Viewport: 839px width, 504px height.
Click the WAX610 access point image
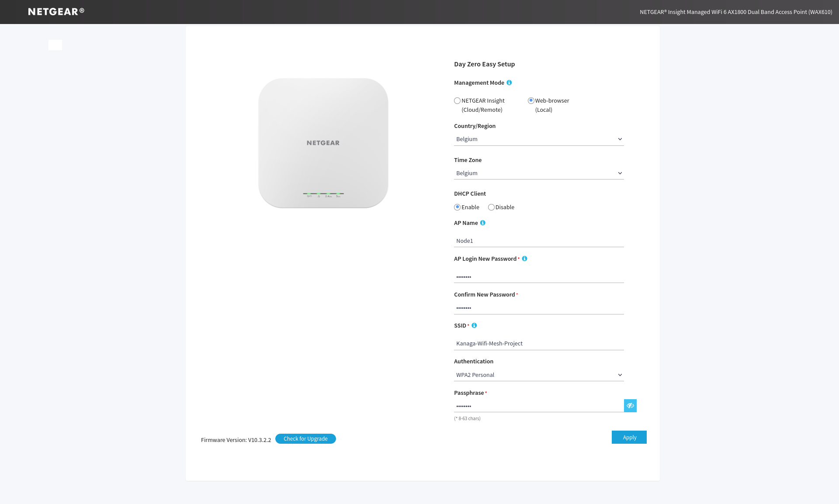323,143
